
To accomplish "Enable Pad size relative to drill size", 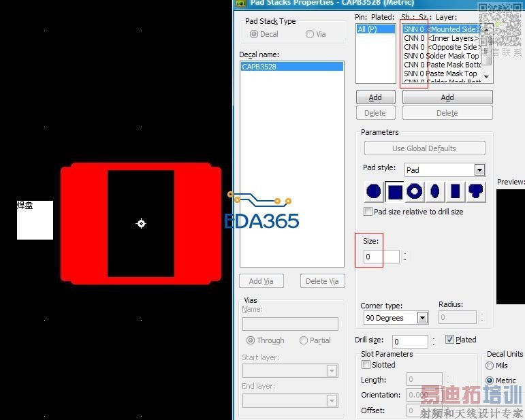I will click(x=368, y=212).
